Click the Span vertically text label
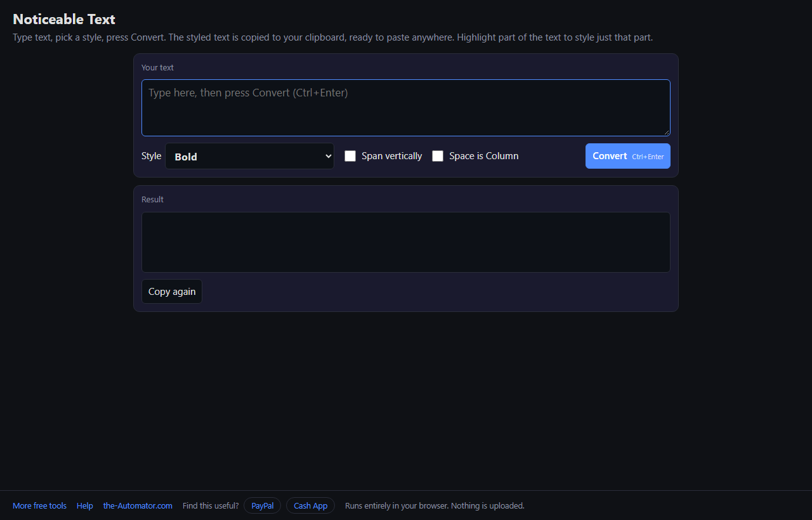 tap(391, 156)
